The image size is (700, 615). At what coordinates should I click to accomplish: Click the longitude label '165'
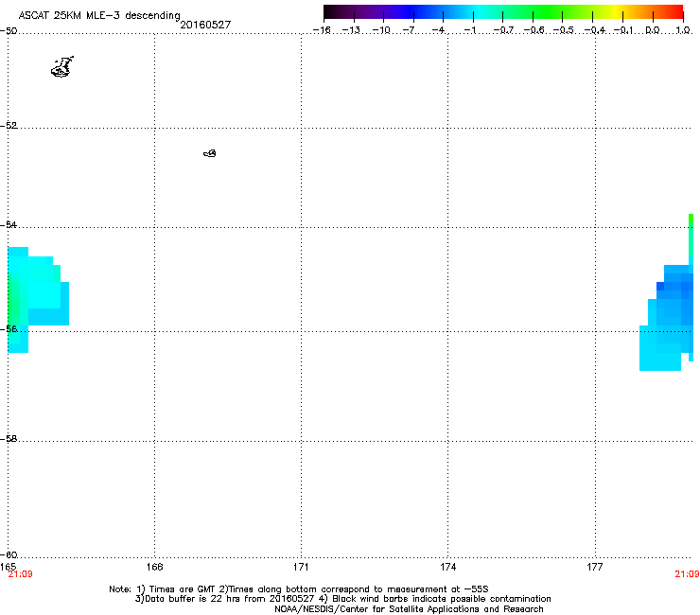pos(8,567)
